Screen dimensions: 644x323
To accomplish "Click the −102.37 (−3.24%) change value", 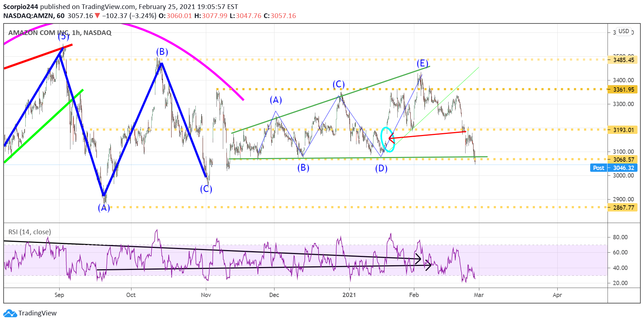I will (x=129, y=16).
